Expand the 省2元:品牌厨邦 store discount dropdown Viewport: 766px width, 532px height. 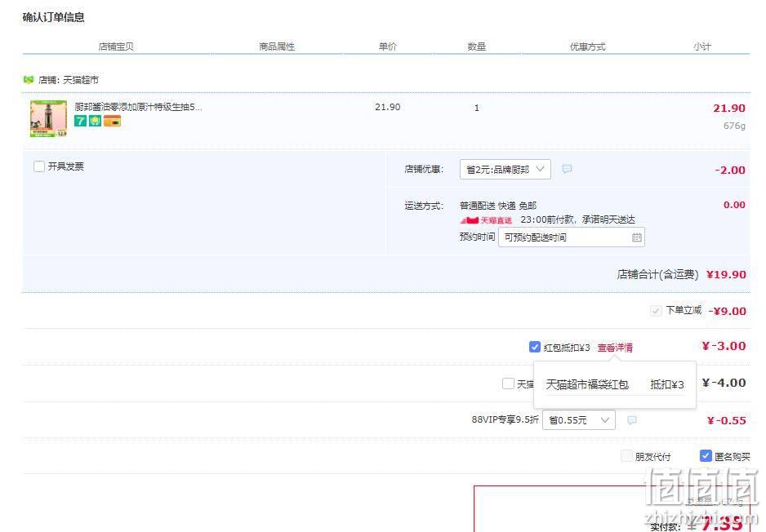505,170
